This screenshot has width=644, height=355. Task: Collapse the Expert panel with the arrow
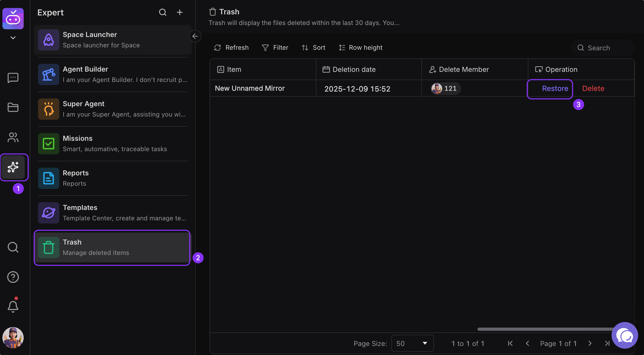(195, 36)
